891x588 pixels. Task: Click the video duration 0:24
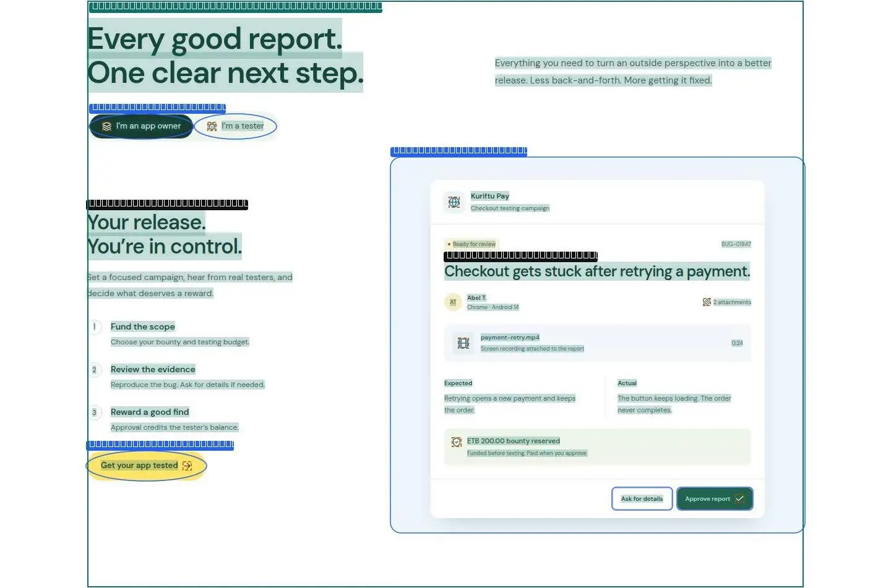point(737,343)
